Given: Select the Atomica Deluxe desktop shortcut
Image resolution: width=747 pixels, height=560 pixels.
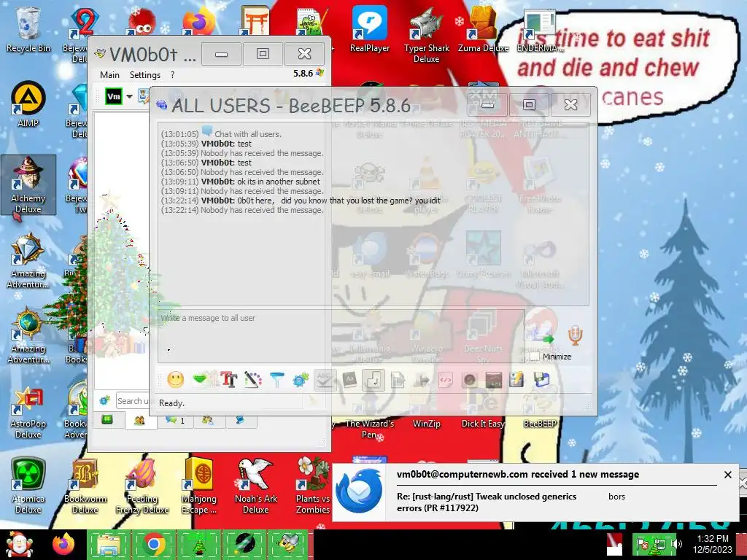Looking at the screenshot, I should pyautogui.click(x=28, y=486).
